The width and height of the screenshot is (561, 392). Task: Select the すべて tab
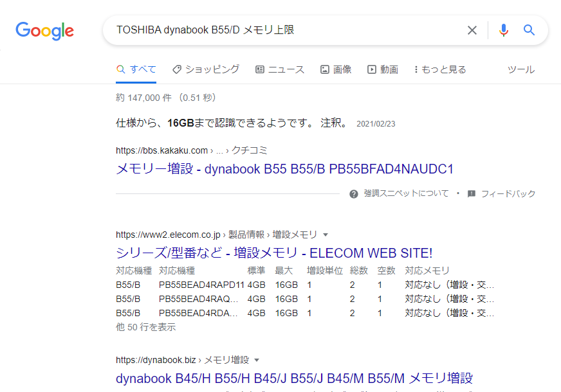pos(136,69)
